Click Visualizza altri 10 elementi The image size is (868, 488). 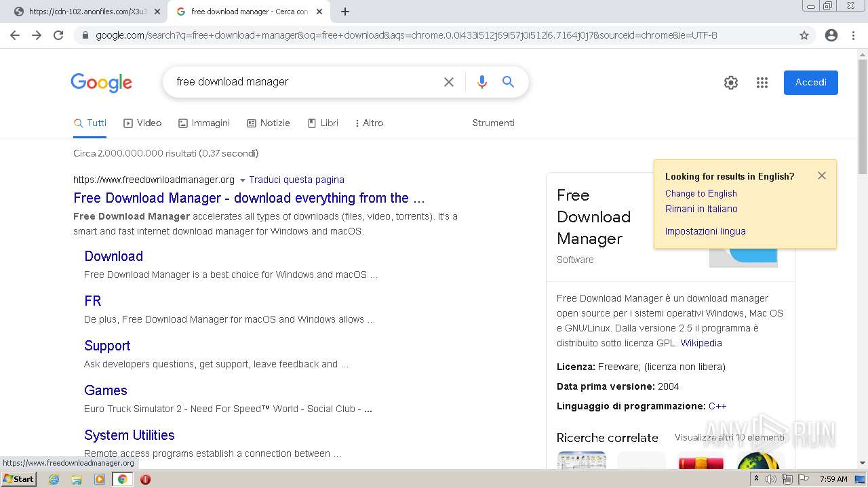(x=729, y=438)
